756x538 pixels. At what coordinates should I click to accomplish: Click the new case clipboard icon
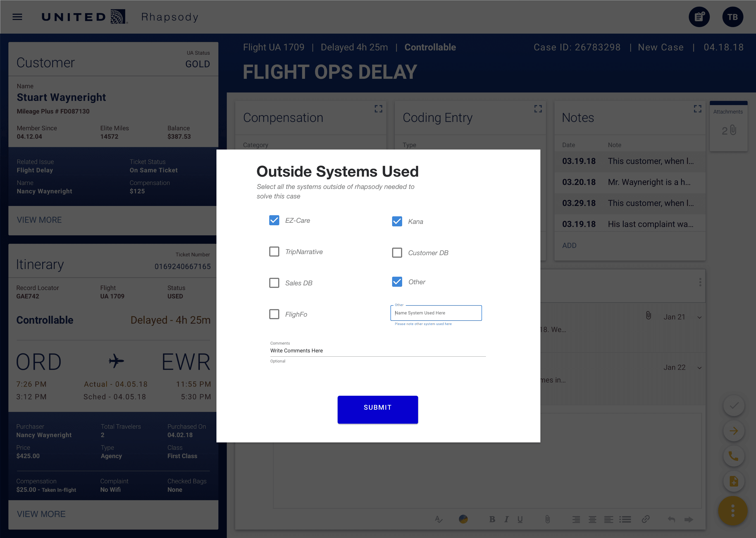point(699,17)
